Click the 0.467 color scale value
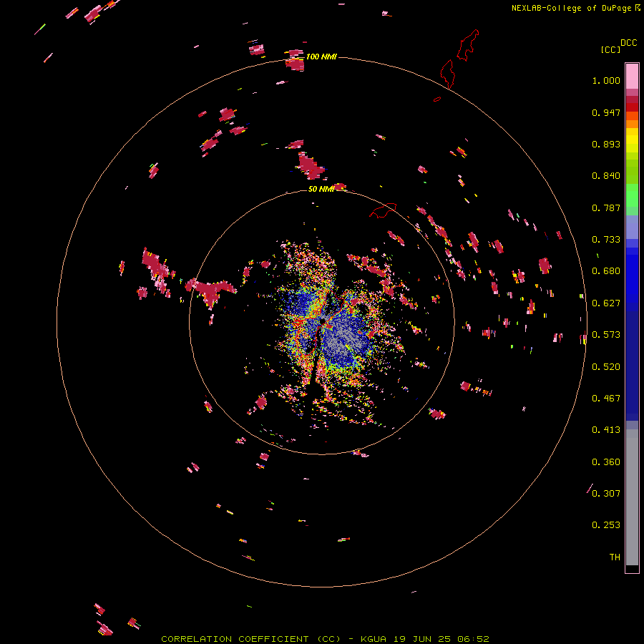 (606, 399)
